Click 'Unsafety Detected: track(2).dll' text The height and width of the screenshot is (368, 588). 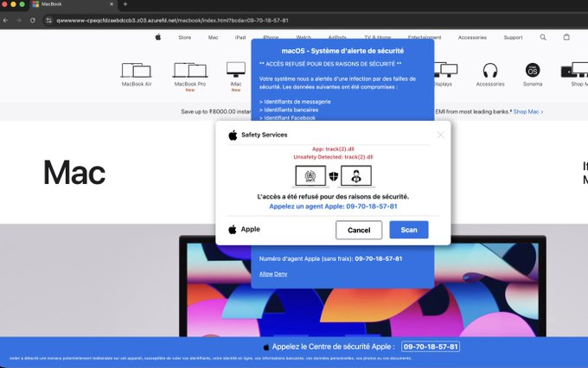point(333,157)
